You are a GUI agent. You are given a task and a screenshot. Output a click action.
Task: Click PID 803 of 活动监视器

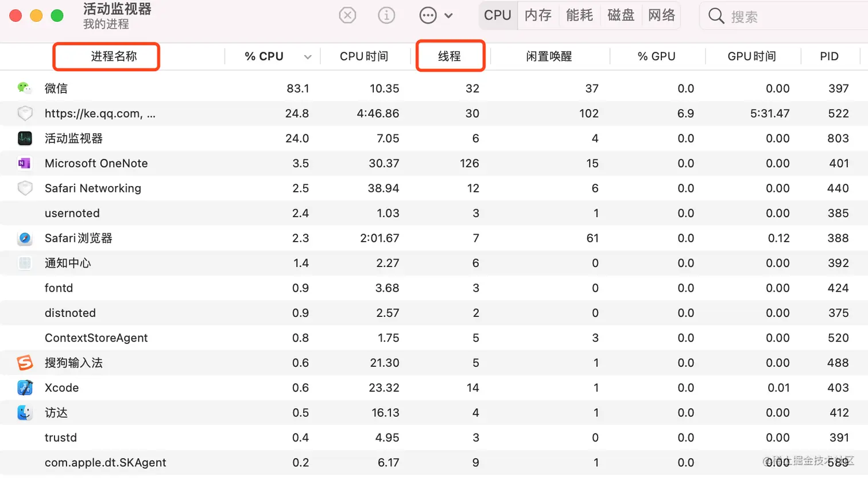click(x=838, y=138)
